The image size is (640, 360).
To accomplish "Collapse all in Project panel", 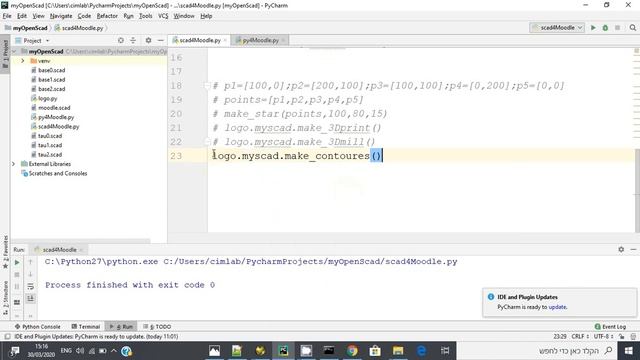I will point(133,40).
